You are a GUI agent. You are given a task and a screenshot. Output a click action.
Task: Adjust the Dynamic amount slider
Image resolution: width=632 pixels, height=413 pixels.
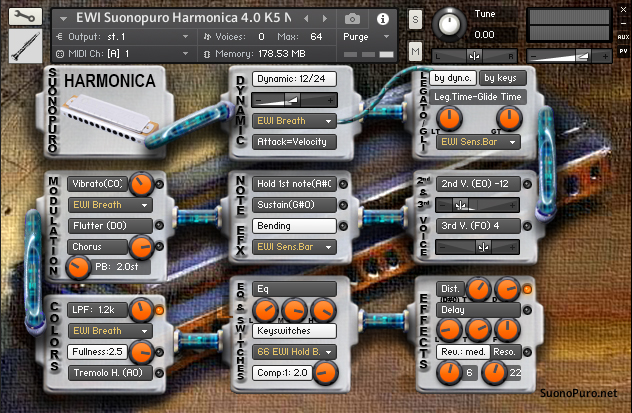tap(294, 100)
